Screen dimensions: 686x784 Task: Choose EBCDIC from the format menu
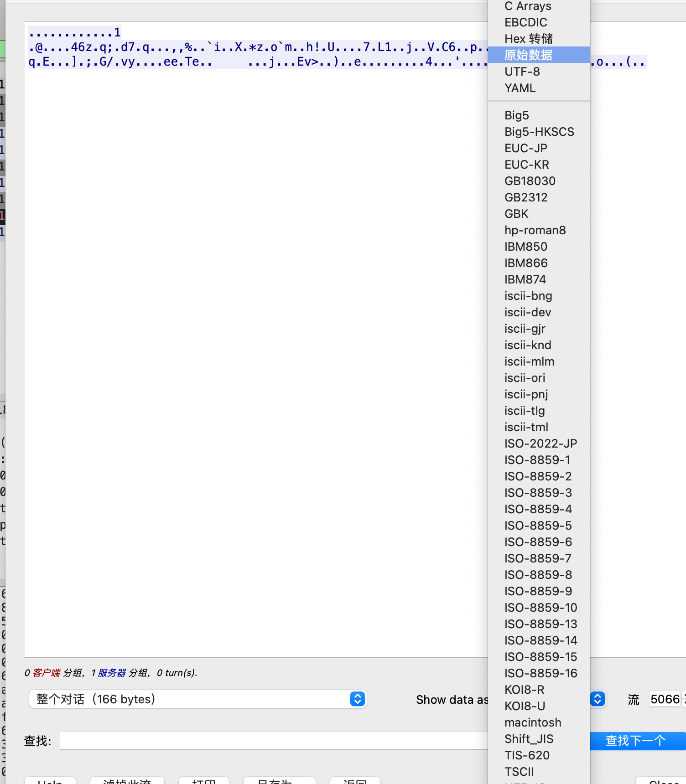[525, 22]
